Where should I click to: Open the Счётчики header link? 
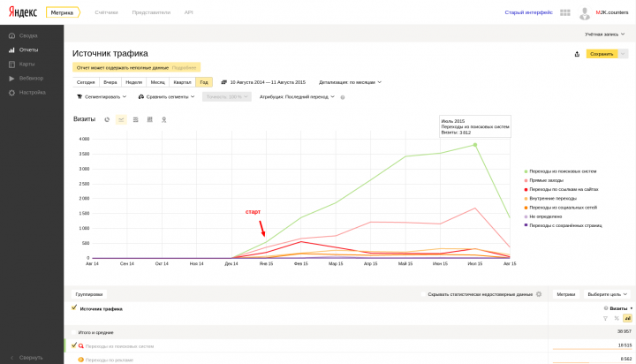tap(106, 12)
